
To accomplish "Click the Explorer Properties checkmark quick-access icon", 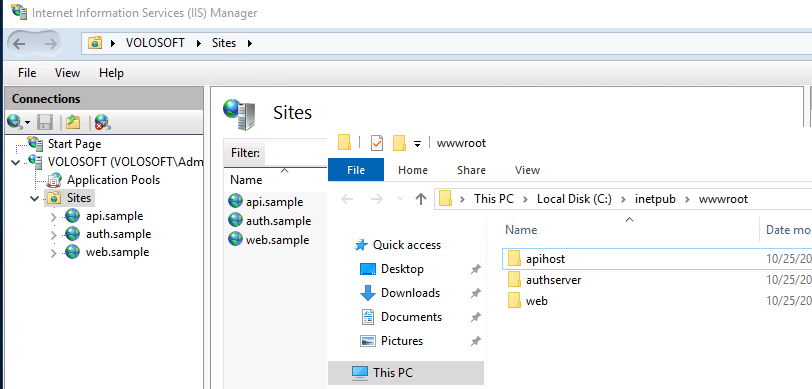I will pos(377,142).
